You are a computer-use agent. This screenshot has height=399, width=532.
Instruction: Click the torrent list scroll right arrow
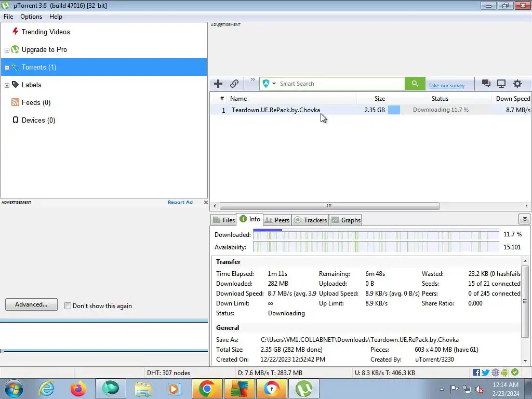coord(526,206)
